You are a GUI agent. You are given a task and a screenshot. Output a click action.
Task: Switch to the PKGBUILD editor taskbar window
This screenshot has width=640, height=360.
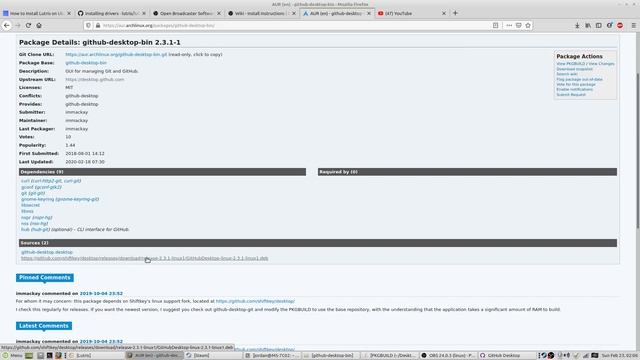(390, 356)
